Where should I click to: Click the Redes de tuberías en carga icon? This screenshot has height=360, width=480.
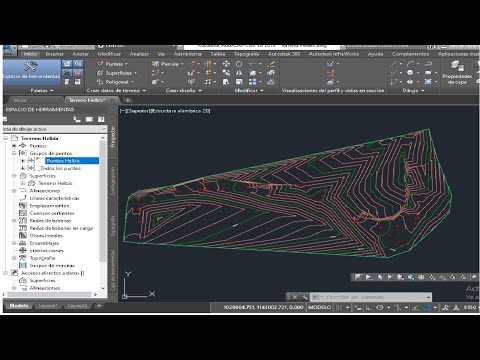click(x=23, y=228)
